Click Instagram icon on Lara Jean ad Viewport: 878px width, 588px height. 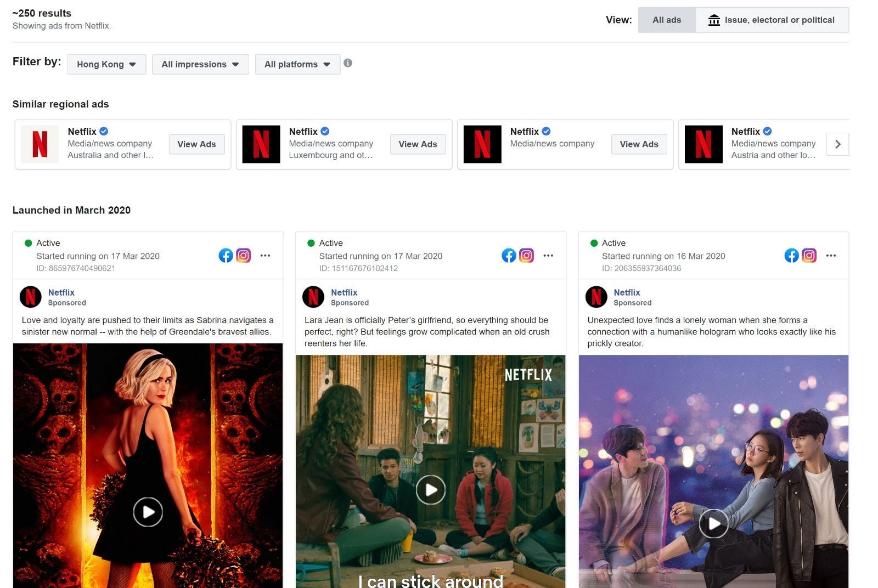[526, 256]
